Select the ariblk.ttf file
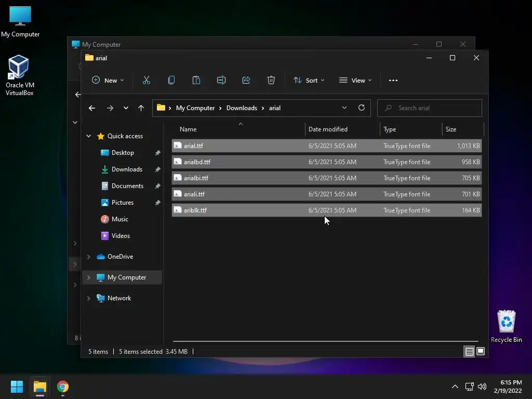 tap(326, 210)
